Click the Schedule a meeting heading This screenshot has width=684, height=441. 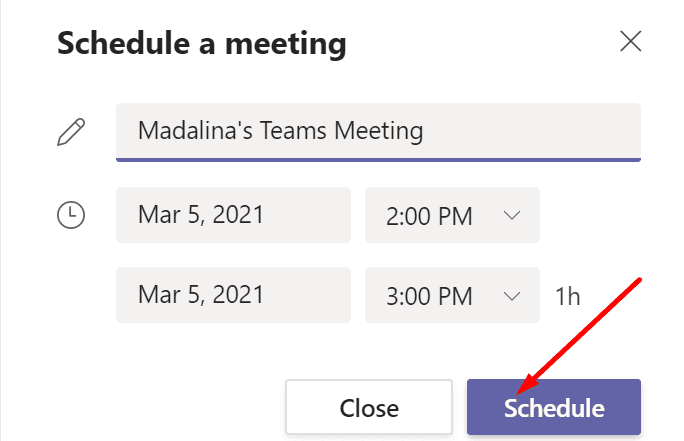pos(202,44)
